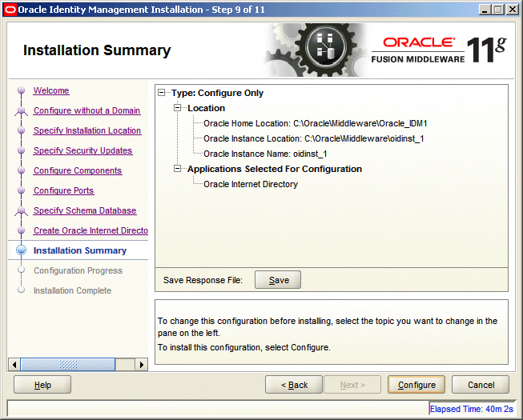
Task: Click left arrow of navigation pane scrollbar
Action: pyautogui.click(x=14, y=364)
